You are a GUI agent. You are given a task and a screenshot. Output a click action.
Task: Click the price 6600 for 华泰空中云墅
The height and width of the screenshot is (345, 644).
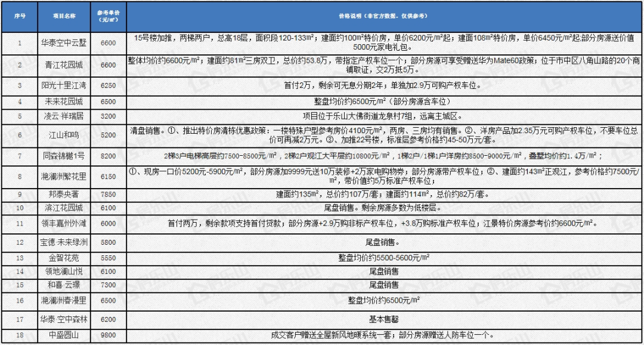(x=109, y=43)
